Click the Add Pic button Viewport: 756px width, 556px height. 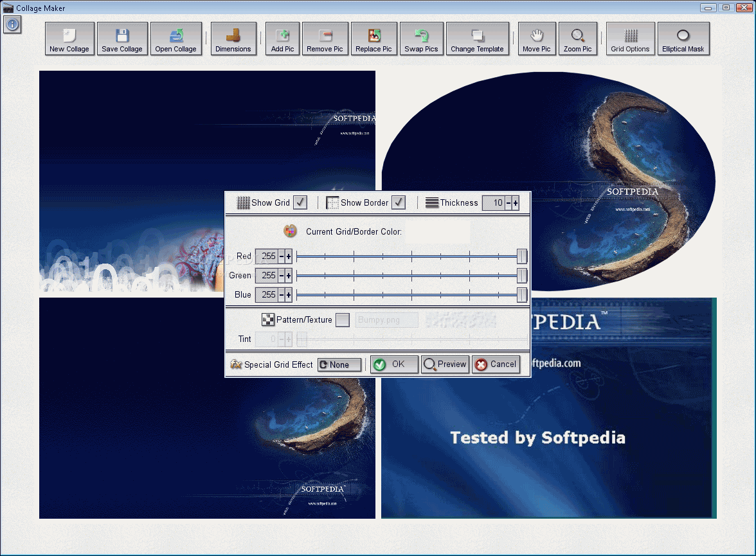(x=283, y=39)
